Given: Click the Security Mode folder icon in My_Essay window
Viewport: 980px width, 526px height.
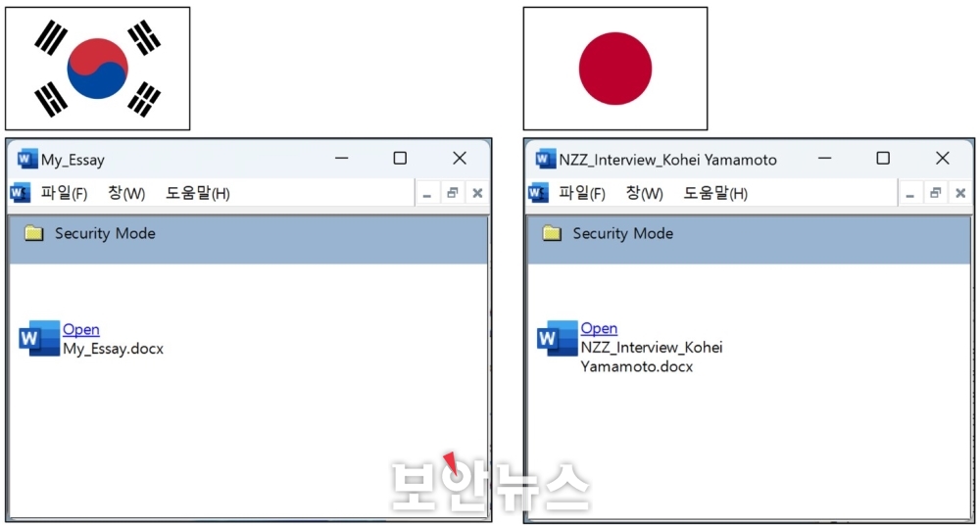Looking at the screenshot, I should pos(33,233).
